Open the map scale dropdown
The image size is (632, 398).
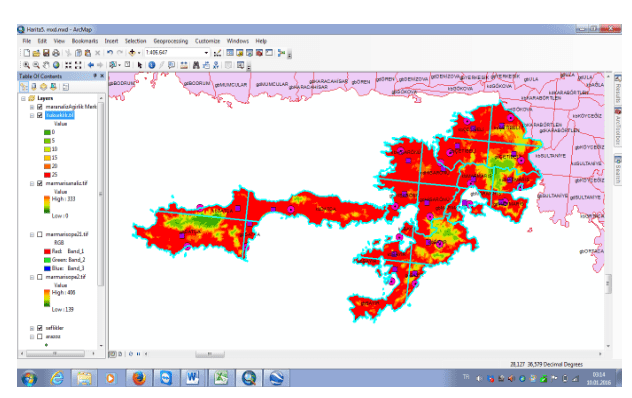pyautogui.click(x=206, y=53)
